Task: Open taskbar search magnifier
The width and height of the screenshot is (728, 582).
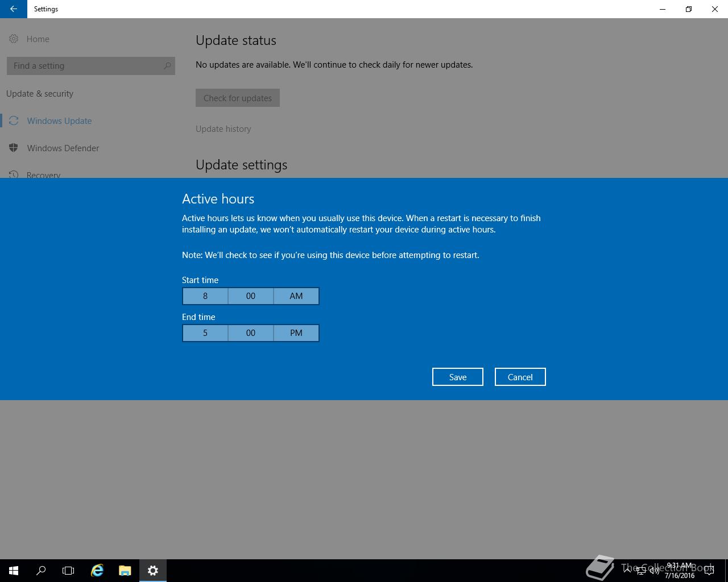Action: (41, 571)
